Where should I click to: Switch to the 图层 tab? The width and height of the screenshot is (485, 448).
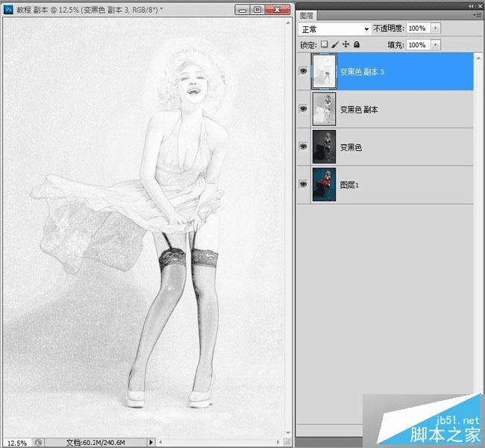[306, 16]
